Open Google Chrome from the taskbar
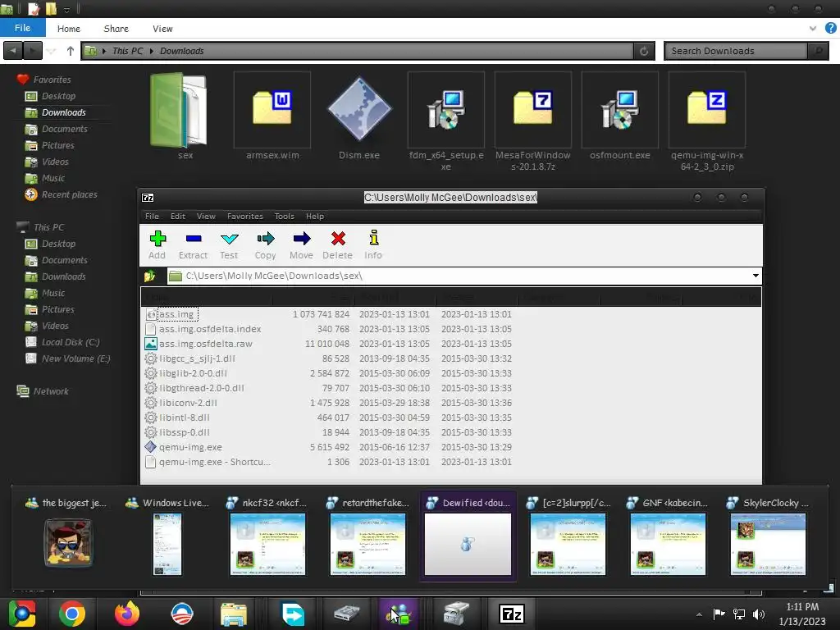The image size is (840, 630). 72,614
